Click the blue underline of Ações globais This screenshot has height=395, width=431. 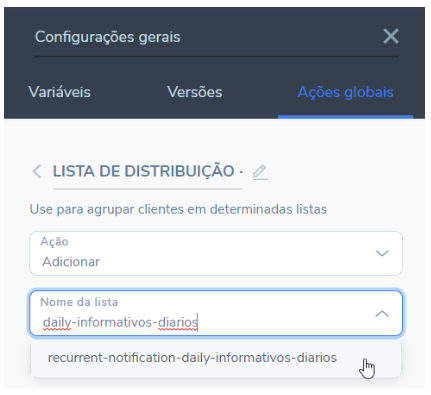[345, 117]
